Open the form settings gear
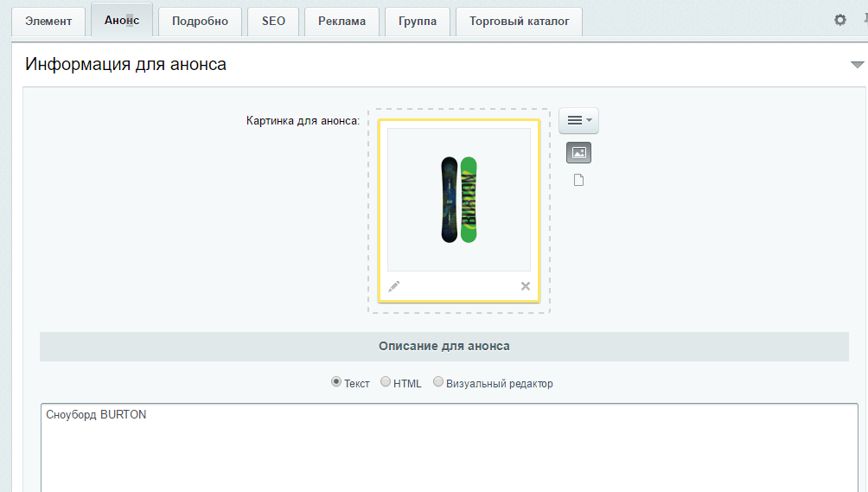Image resolution: width=868 pixels, height=492 pixels. [839, 20]
